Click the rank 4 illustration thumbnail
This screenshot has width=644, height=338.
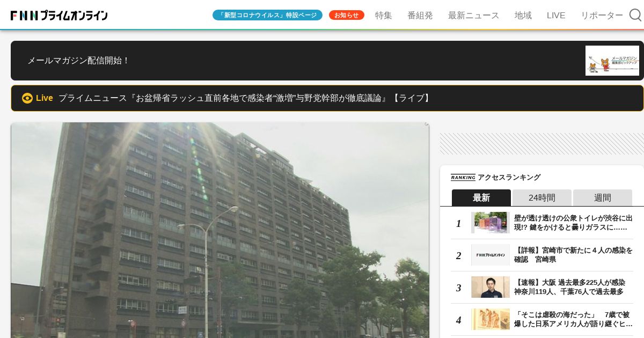pos(491,319)
